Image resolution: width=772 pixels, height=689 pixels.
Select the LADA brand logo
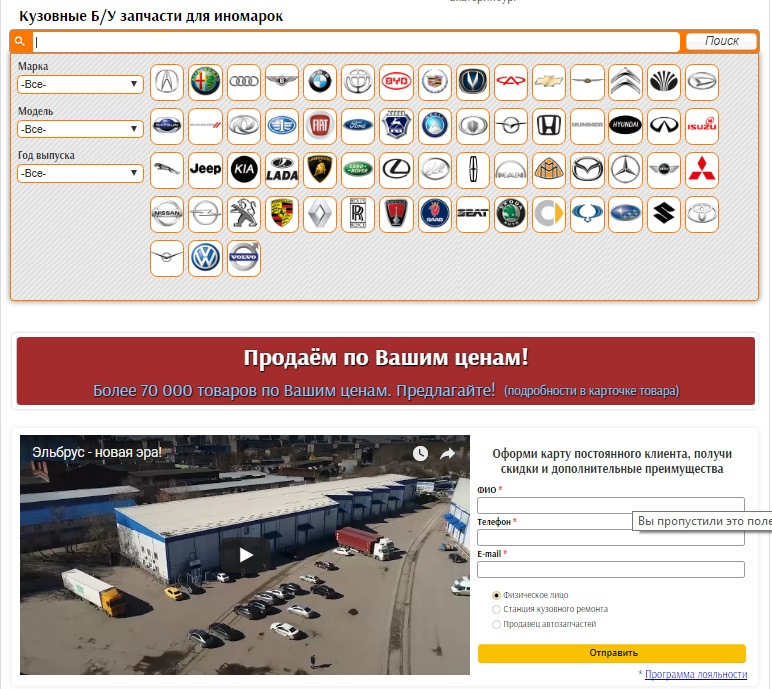pyautogui.click(x=282, y=170)
